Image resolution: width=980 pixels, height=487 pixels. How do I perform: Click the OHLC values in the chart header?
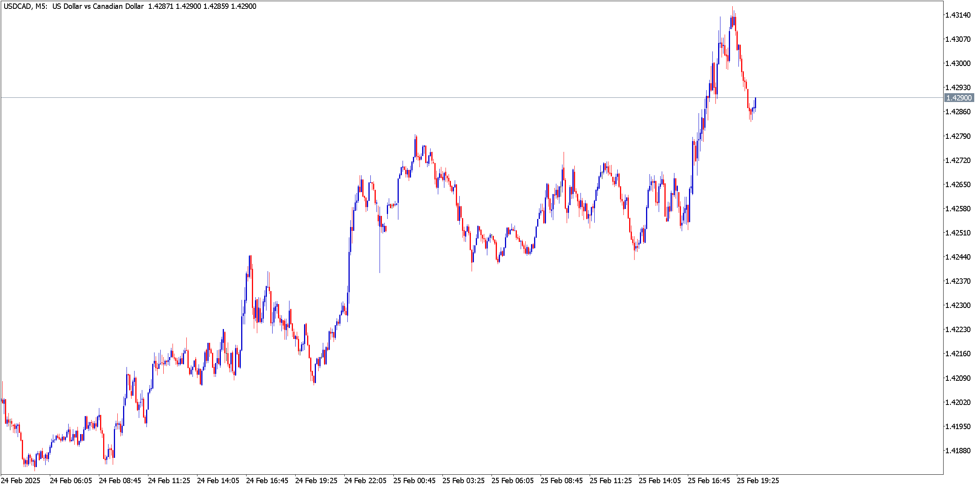pos(202,6)
